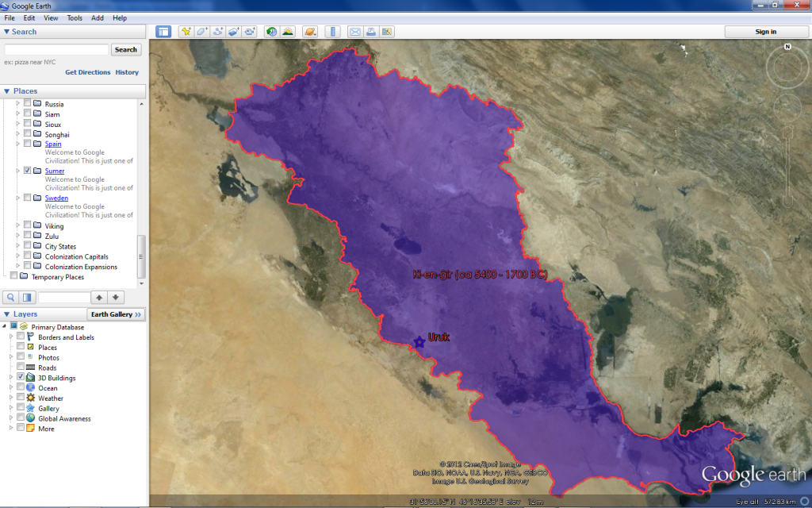Screen dimensions: 812x508
Task: Open the Edit menu
Action: (x=29, y=17)
